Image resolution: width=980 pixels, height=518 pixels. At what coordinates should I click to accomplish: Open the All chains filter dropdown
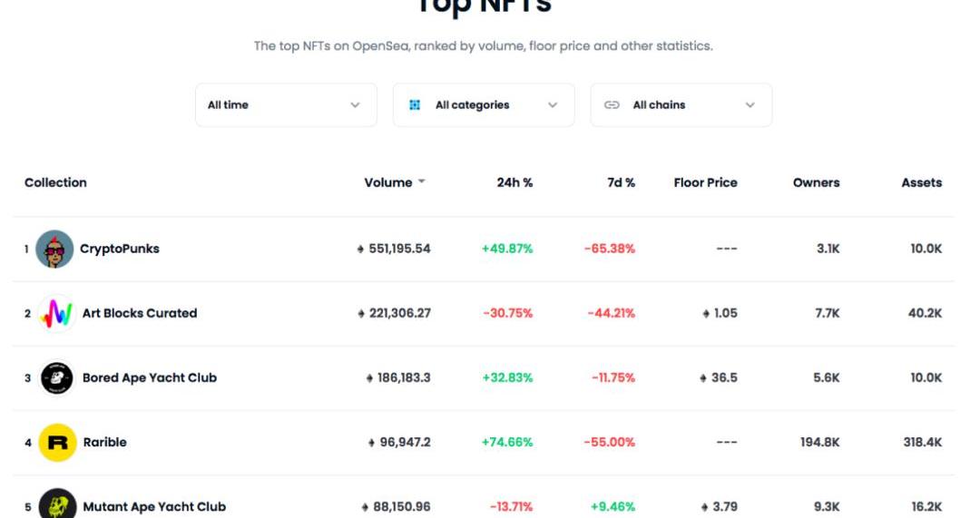pos(681,105)
